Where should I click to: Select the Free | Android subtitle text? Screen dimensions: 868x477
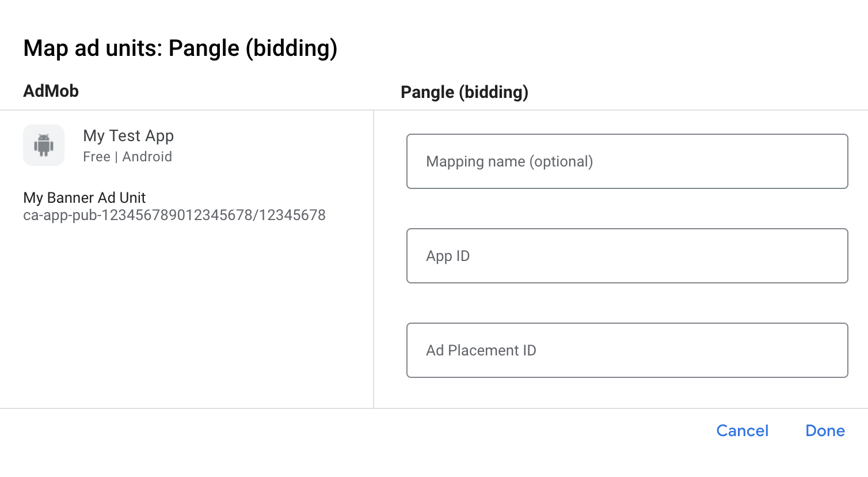[127, 156]
